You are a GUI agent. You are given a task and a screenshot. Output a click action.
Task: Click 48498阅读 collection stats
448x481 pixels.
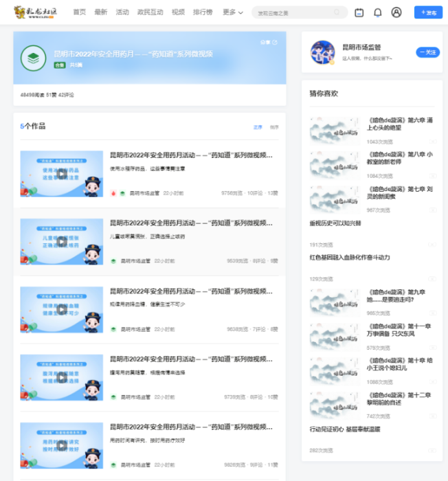(32, 95)
